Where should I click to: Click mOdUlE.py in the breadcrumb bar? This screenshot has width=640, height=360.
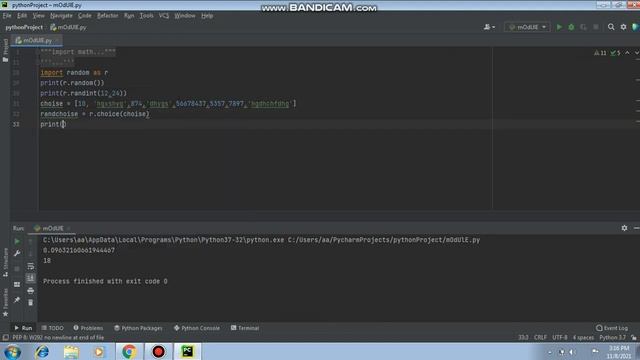tap(68, 27)
